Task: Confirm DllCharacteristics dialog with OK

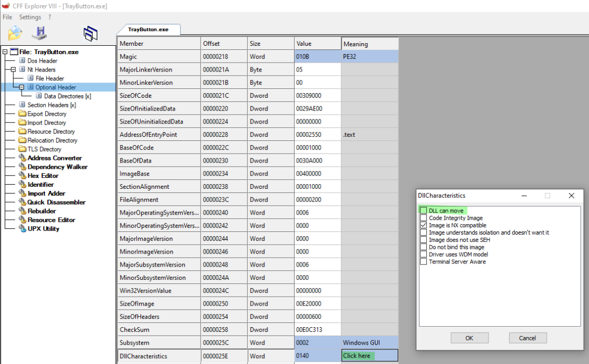Action: click(470, 338)
